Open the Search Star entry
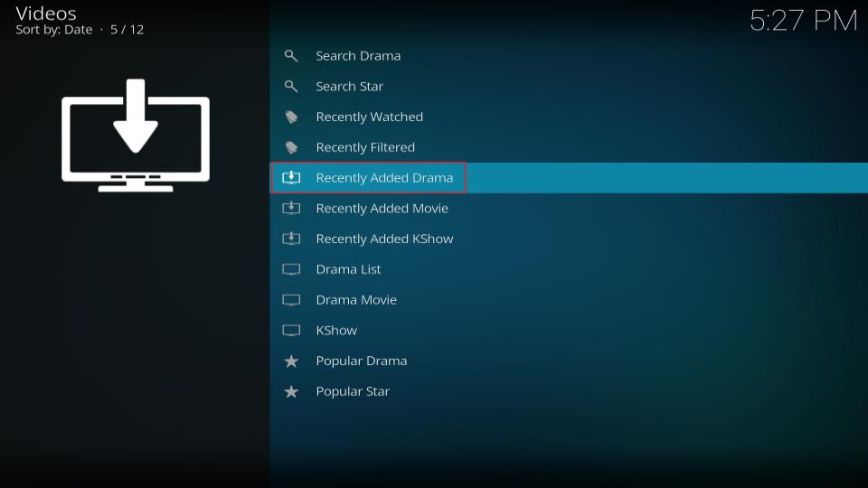 pos(569,87)
